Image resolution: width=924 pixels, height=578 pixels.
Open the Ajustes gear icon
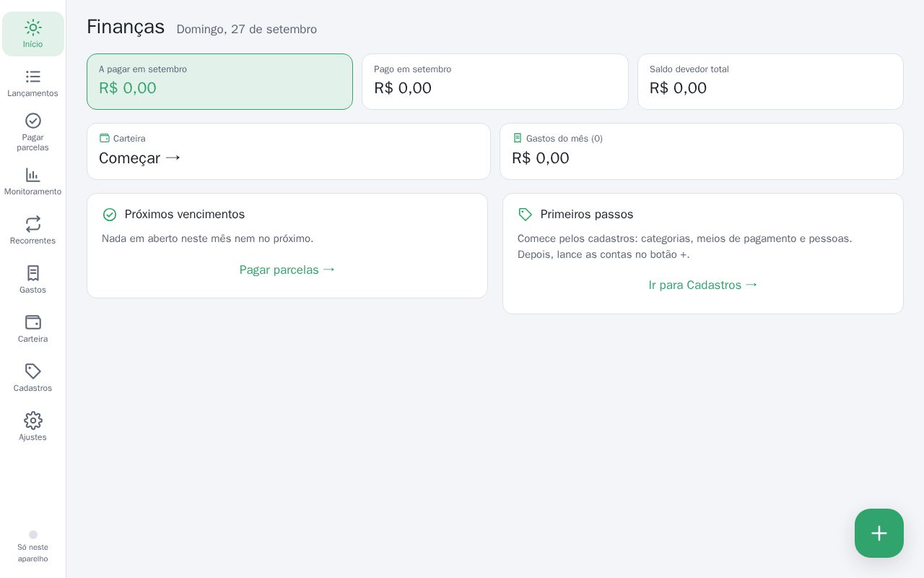pyautogui.click(x=33, y=420)
